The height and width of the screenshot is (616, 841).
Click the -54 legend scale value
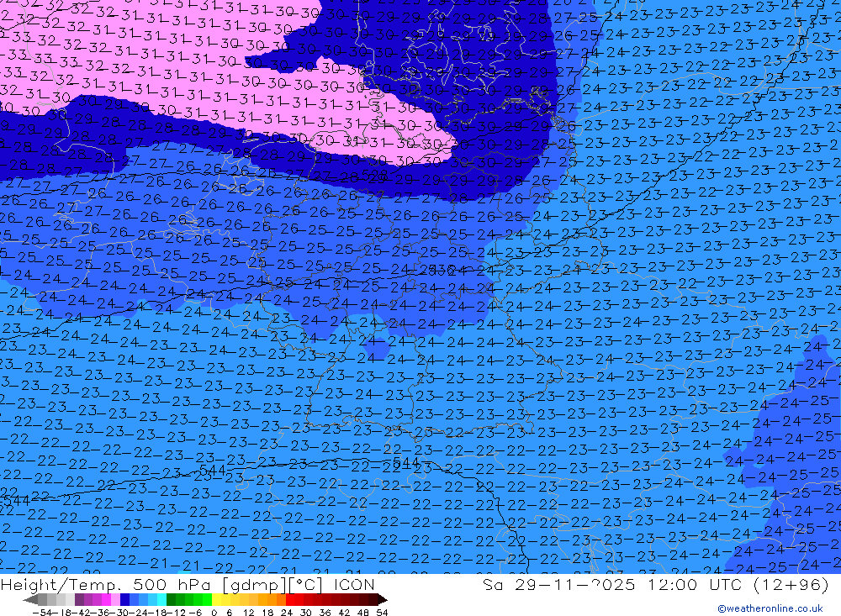(42, 613)
